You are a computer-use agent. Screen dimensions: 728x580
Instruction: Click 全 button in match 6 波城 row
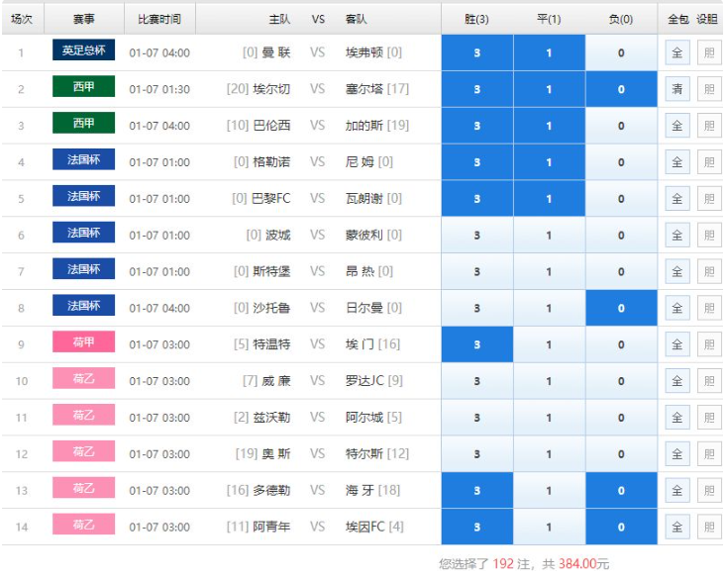(676, 236)
